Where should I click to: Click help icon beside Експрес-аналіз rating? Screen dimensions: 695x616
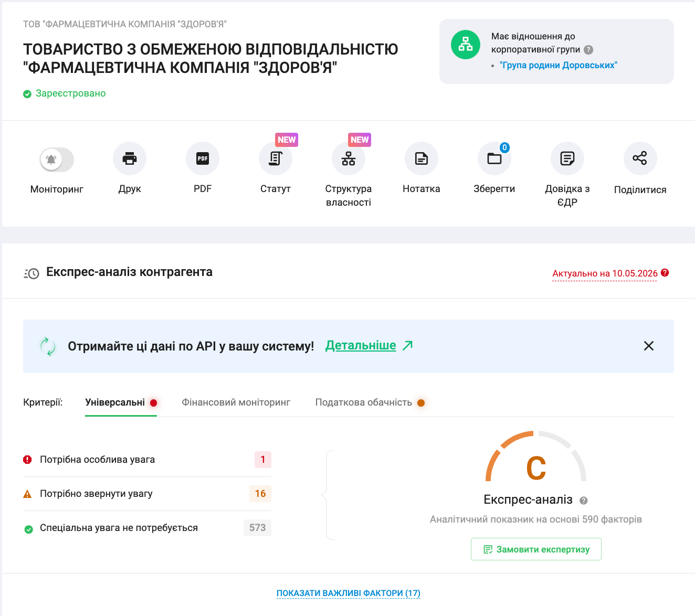pos(583,501)
